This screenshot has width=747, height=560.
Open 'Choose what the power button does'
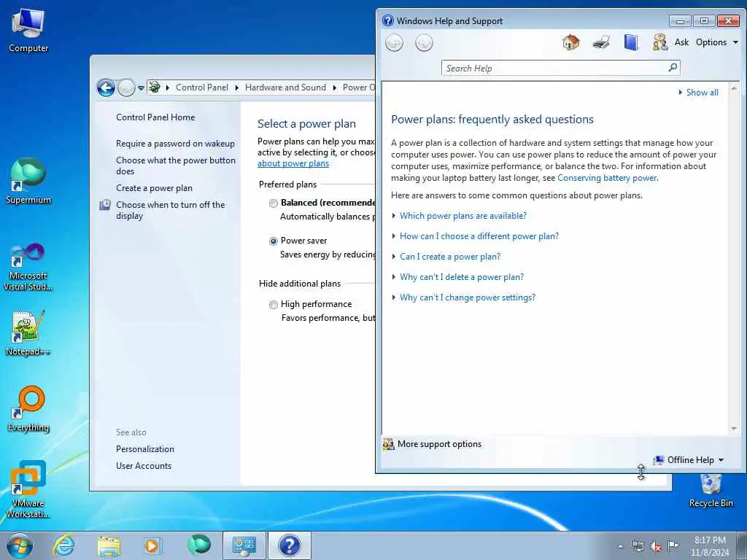point(176,166)
